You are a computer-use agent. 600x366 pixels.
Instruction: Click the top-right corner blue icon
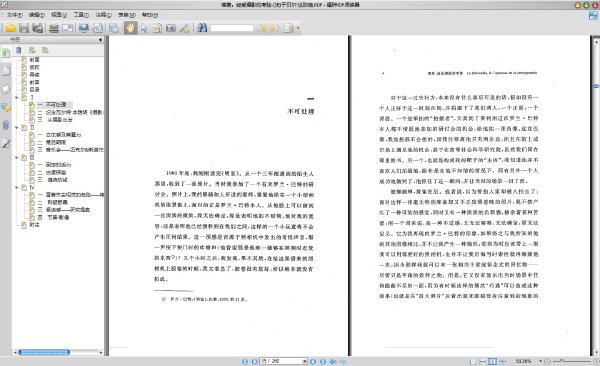coord(593,16)
